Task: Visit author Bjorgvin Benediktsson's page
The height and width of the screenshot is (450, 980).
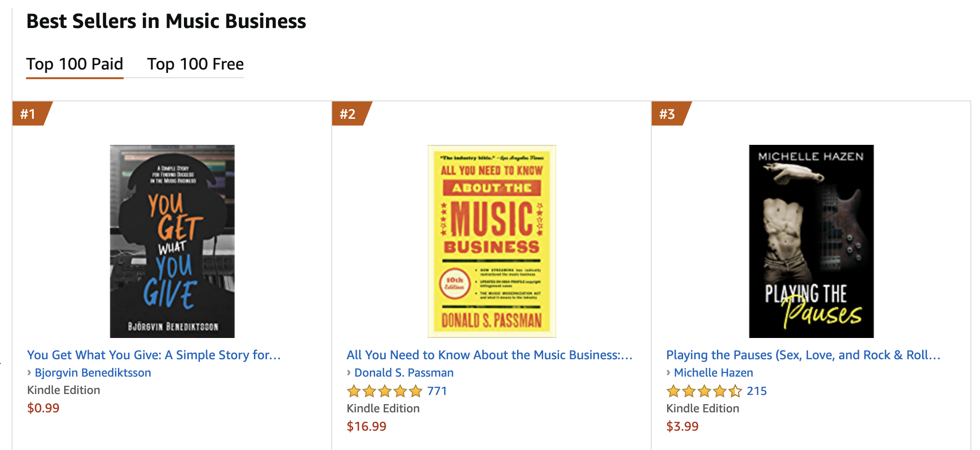Action: point(93,373)
